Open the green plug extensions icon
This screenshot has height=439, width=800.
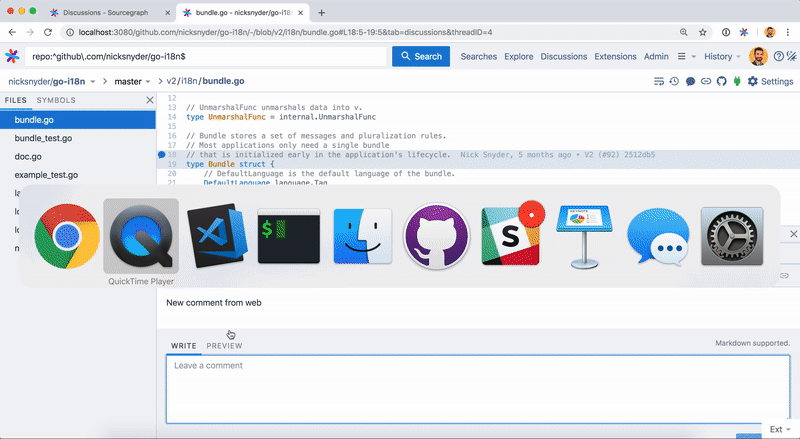(737, 81)
